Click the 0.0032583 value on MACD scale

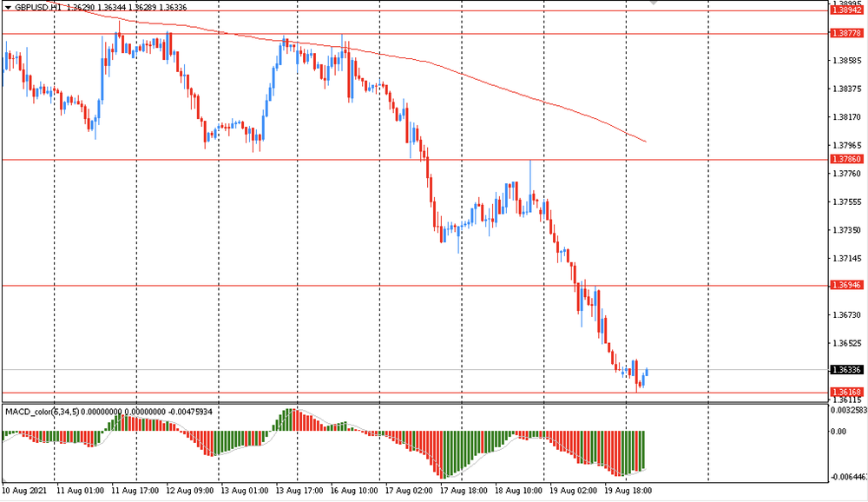(849, 410)
